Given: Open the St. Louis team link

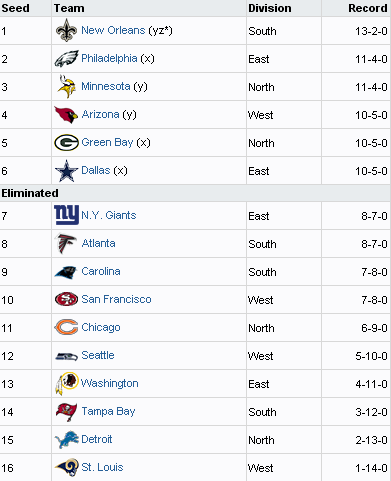Looking at the screenshot, I should [102, 467].
